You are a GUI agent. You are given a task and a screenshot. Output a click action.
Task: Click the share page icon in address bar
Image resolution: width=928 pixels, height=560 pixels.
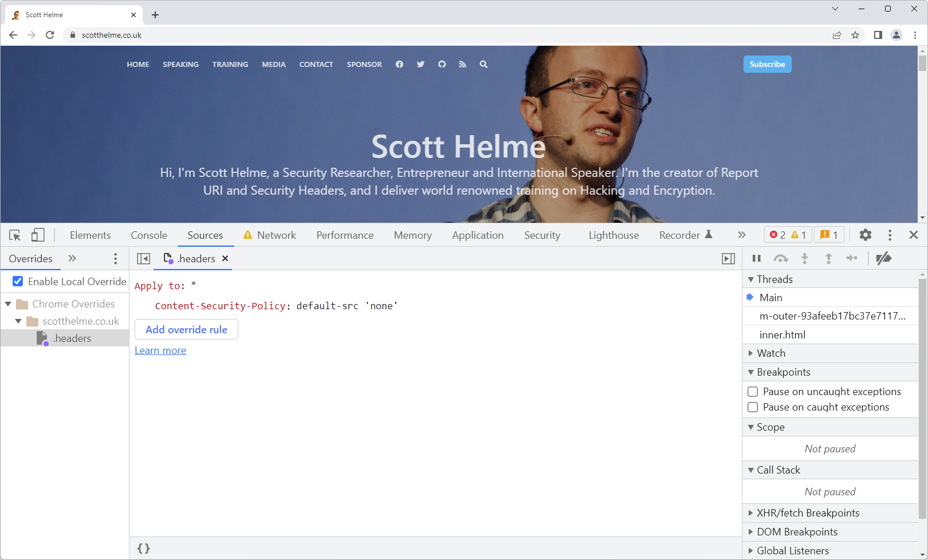click(837, 35)
